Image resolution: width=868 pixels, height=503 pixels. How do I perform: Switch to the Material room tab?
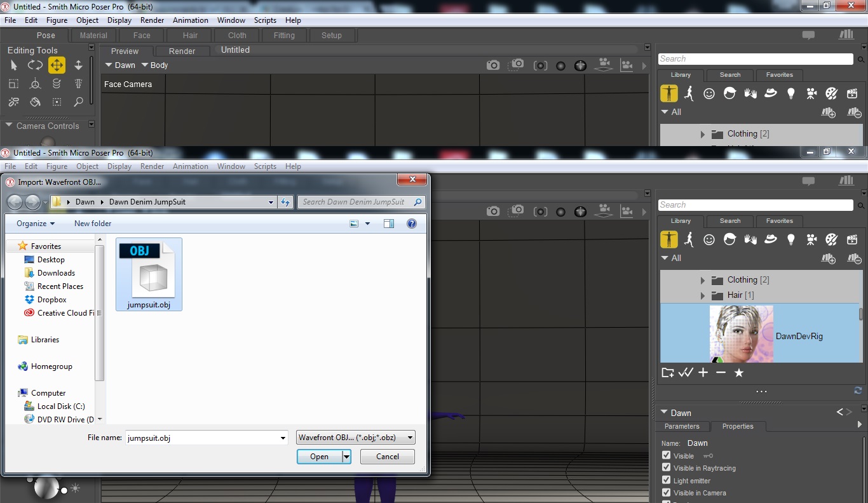point(93,36)
